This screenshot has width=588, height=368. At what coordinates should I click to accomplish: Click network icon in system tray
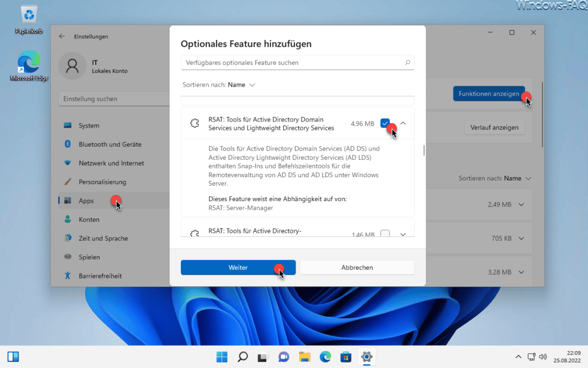pos(531,357)
